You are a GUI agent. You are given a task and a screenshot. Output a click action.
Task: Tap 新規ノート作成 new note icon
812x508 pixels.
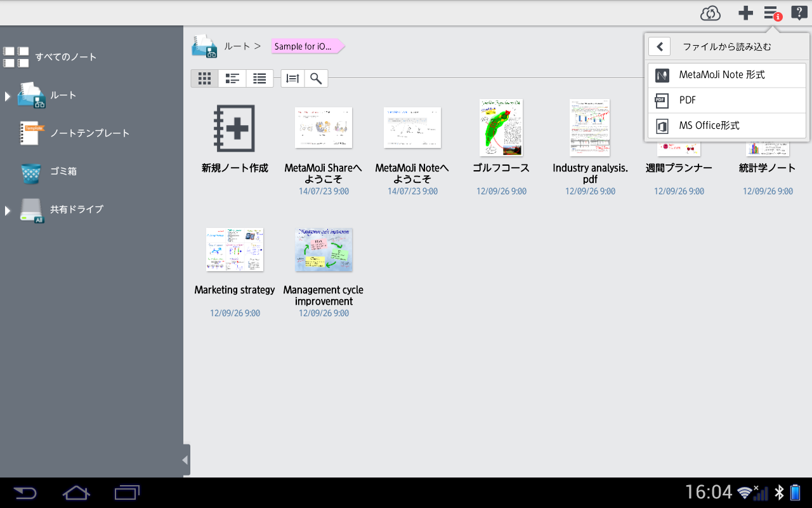(x=235, y=128)
